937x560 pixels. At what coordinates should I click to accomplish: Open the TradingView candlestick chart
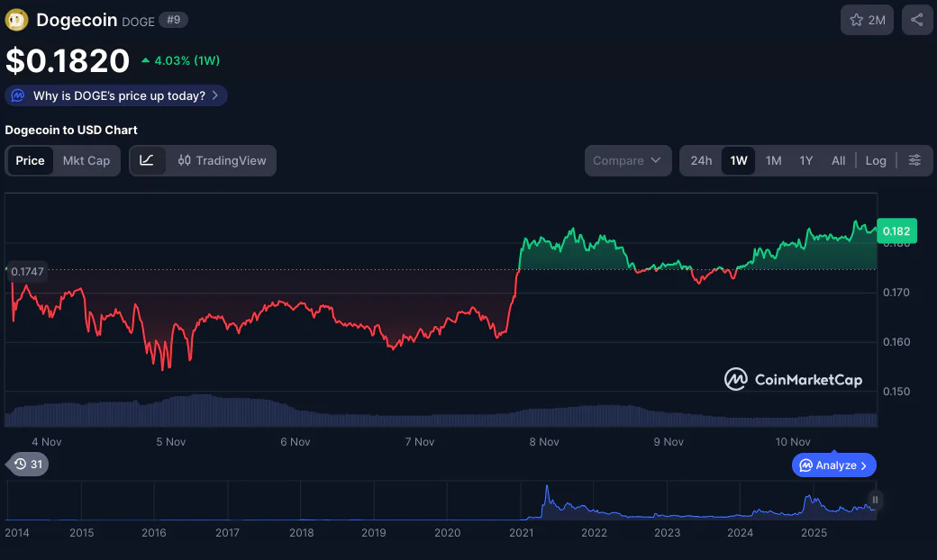223,160
